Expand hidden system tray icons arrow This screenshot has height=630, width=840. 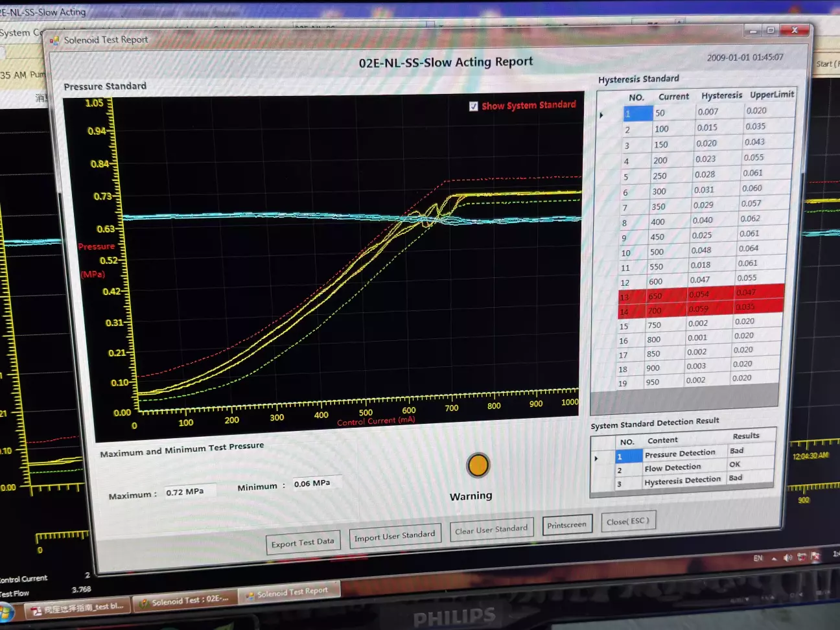774,558
